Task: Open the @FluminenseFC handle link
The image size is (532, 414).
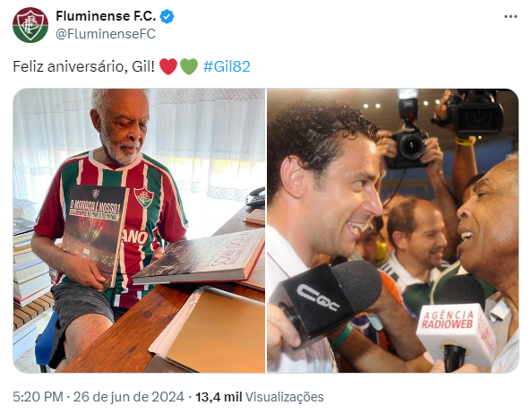Action: [x=106, y=34]
